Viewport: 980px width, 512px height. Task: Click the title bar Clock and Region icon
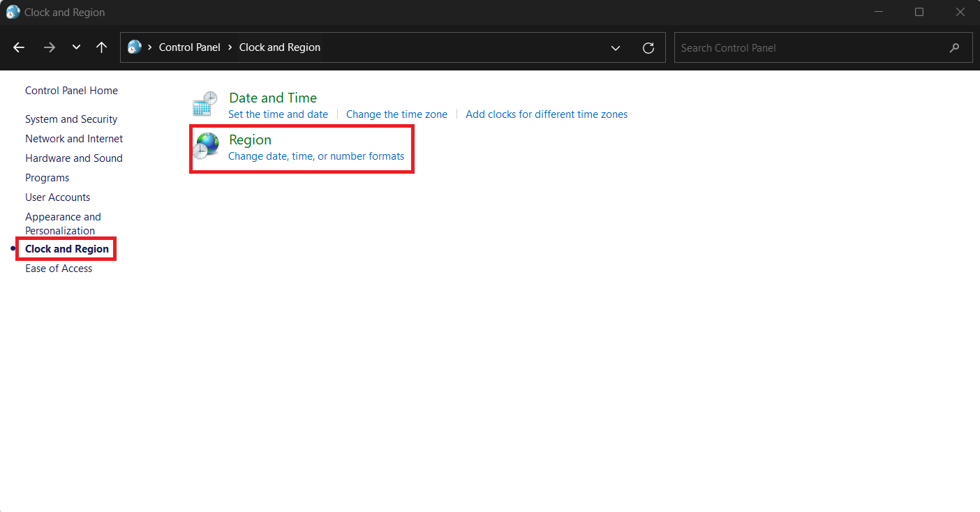[13, 12]
